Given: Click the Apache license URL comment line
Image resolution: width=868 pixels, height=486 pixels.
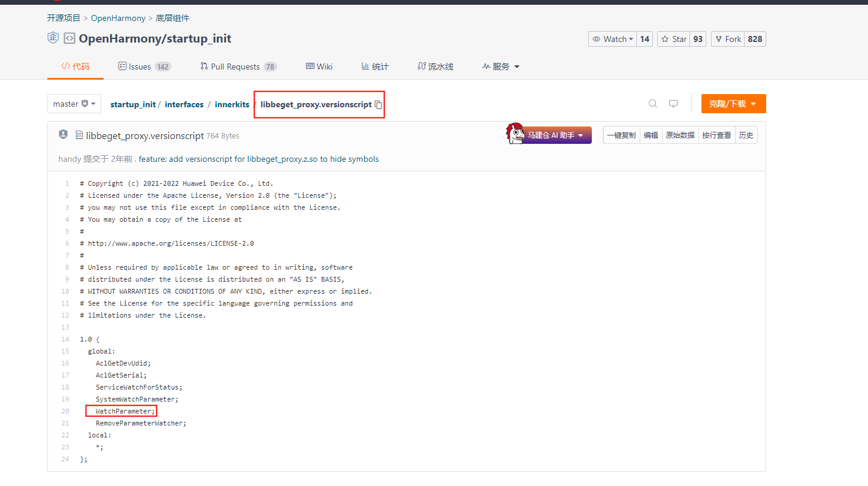Looking at the screenshot, I should click(x=167, y=243).
